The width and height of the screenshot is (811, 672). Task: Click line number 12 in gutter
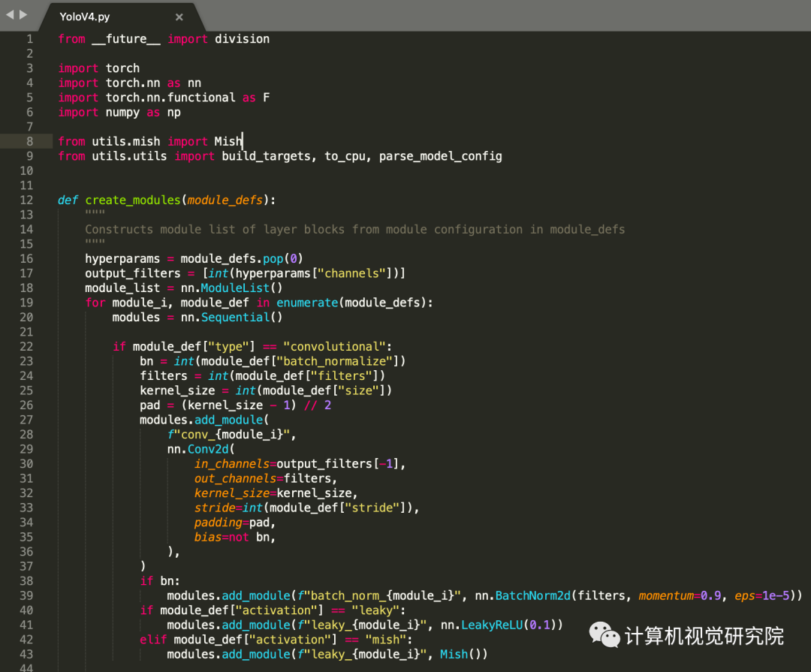(26, 200)
